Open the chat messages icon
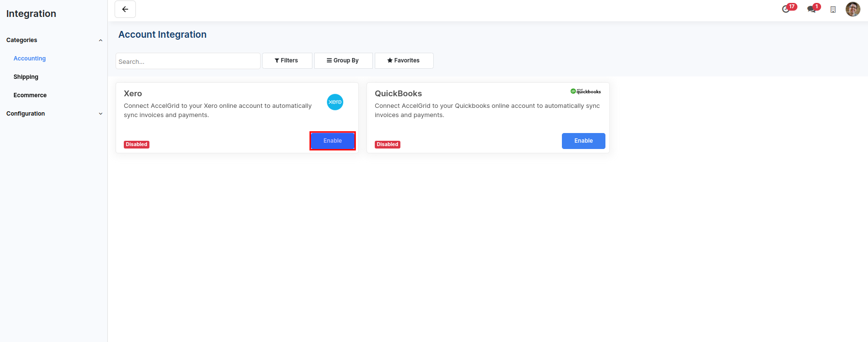This screenshot has height=342, width=868. 811,9
